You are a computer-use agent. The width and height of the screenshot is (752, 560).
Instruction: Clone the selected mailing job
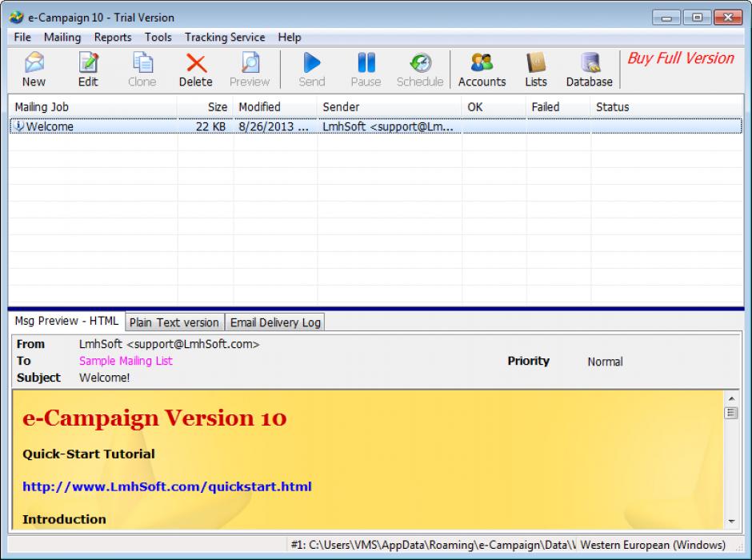[142, 70]
